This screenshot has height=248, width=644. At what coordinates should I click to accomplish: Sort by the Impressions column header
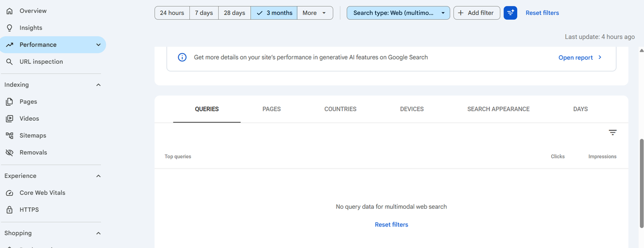pos(602,157)
